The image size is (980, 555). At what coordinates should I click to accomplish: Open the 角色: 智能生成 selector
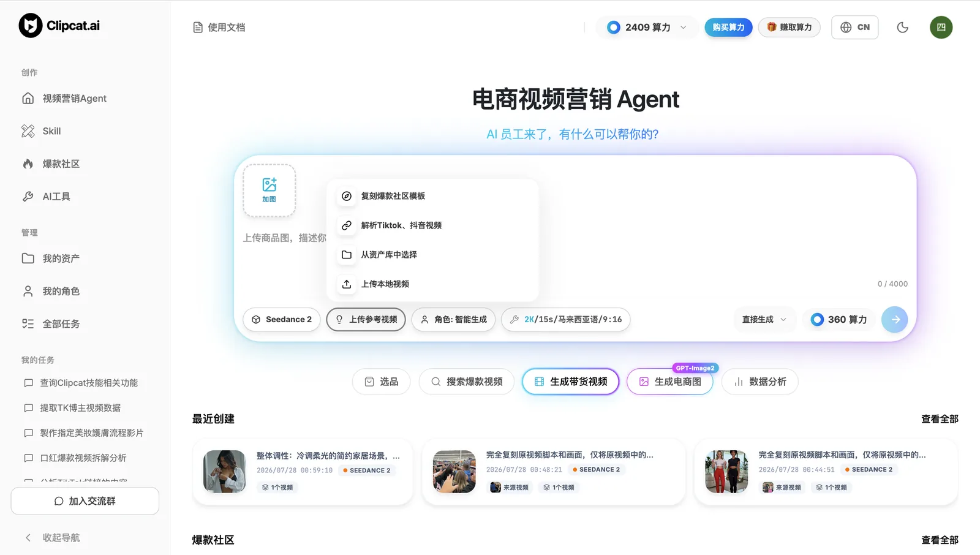[453, 320]
